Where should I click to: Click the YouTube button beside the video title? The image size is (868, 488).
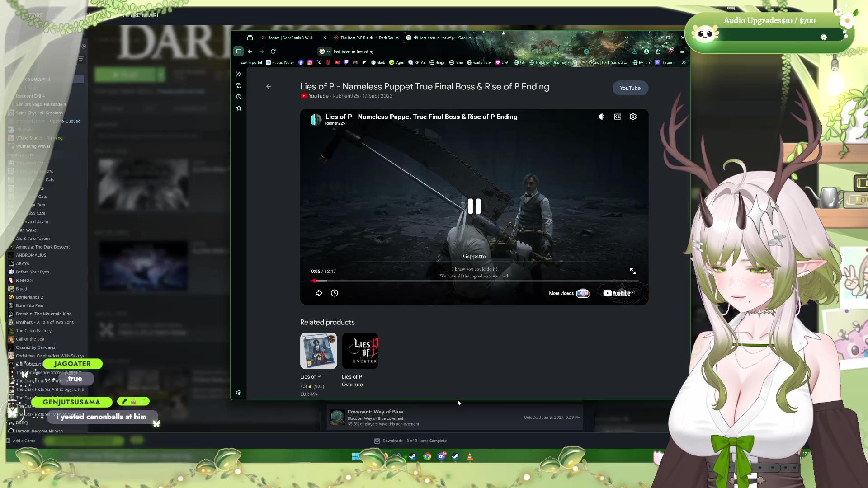point(630,88)
